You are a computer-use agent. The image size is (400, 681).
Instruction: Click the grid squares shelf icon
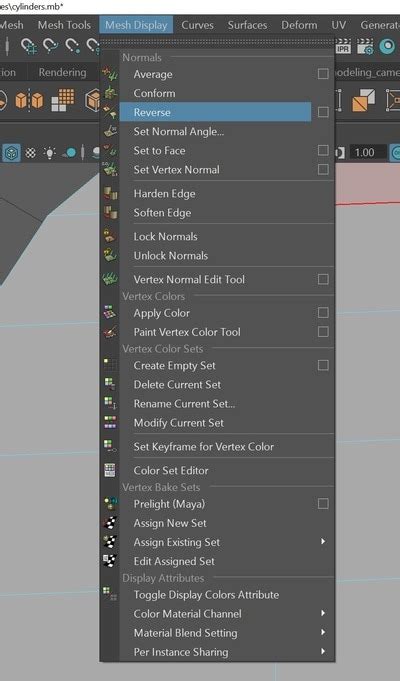63,100
